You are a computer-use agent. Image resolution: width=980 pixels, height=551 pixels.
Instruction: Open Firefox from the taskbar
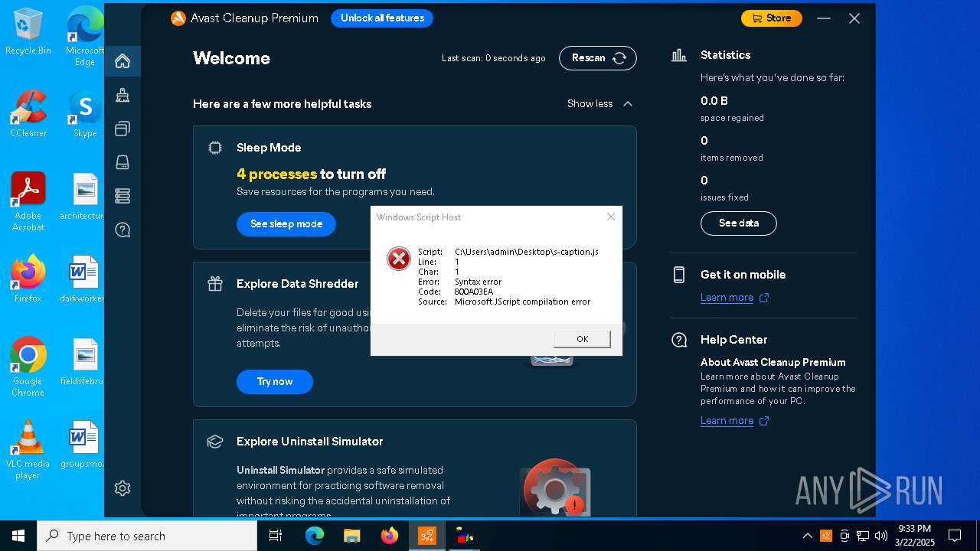(390, 536)
